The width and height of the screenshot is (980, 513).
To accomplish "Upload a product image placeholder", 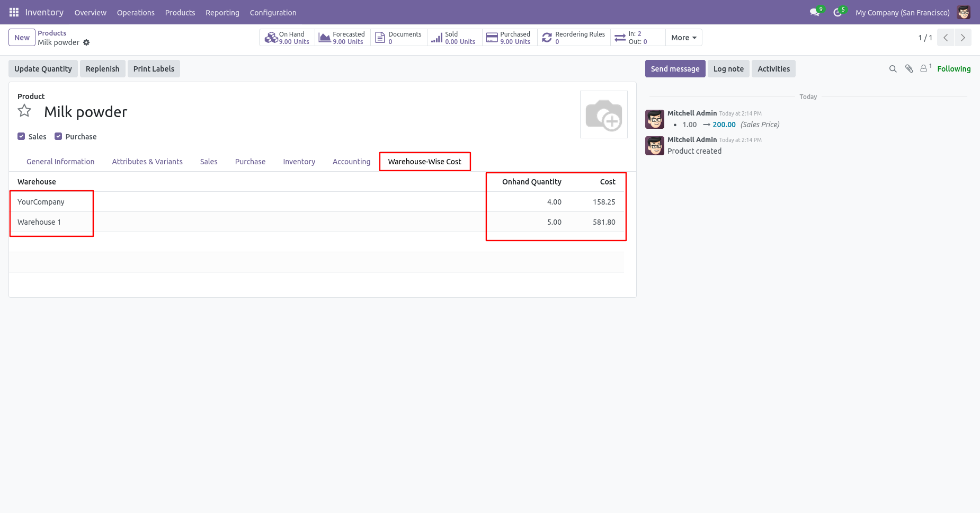I will 604,114.
